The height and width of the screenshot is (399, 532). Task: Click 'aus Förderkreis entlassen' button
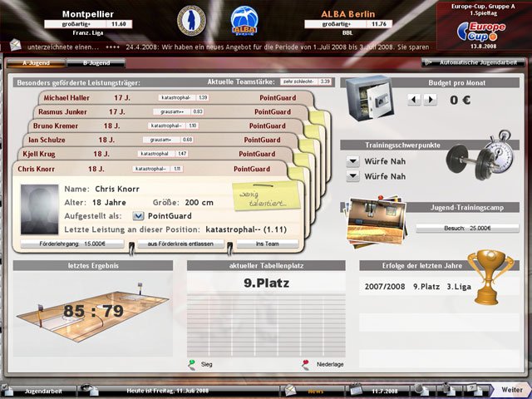[x=180, y=244]
